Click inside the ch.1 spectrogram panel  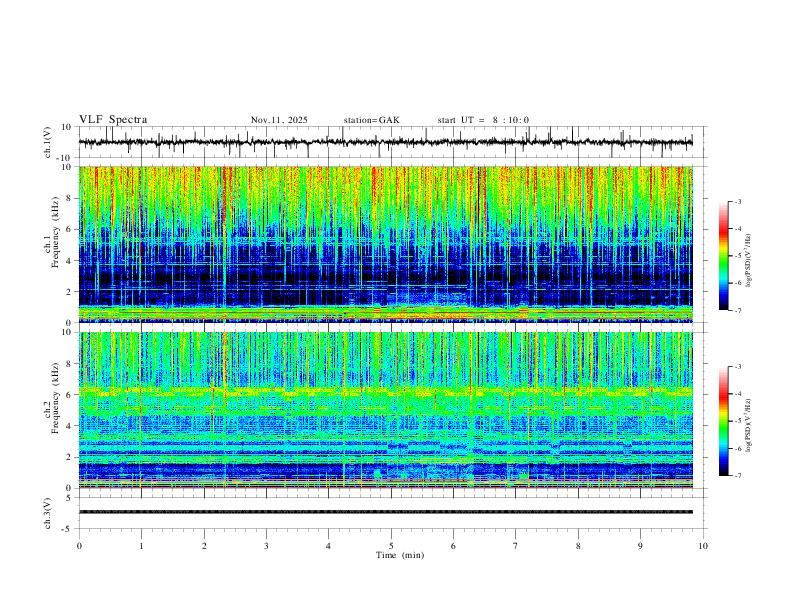click(x=385, y=244)
